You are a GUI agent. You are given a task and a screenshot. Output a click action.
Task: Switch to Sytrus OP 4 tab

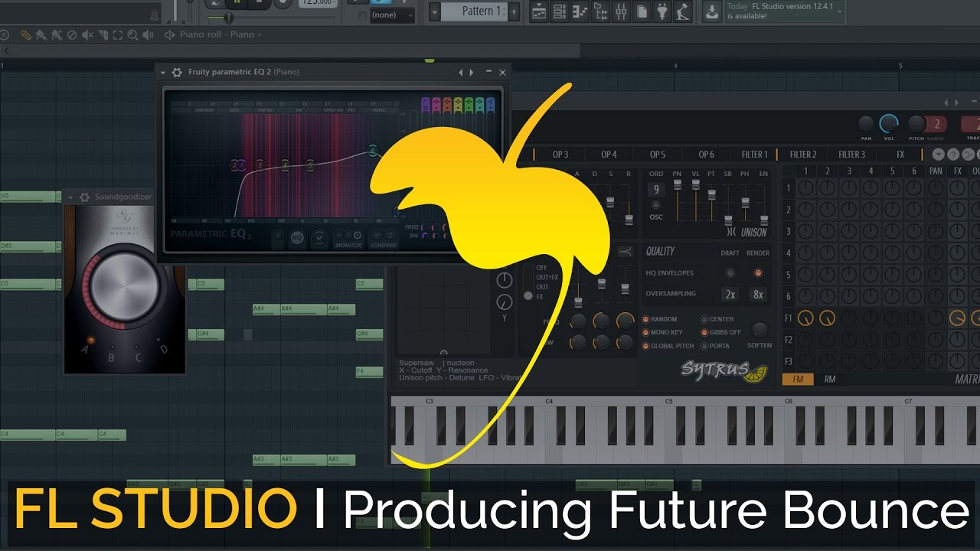(x=609, y=155)
